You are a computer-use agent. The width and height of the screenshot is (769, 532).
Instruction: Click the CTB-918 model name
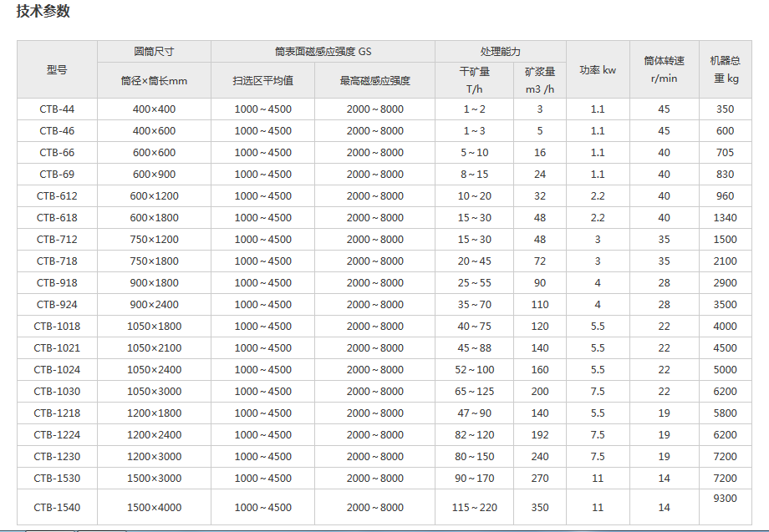pyautogui.click(x=57, y=282)
